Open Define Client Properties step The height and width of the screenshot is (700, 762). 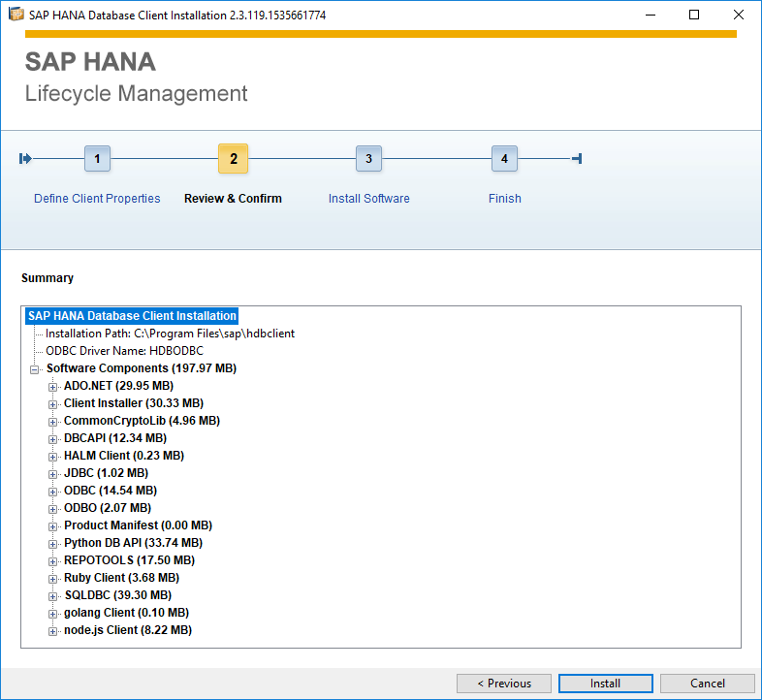(x=97, y=199)
